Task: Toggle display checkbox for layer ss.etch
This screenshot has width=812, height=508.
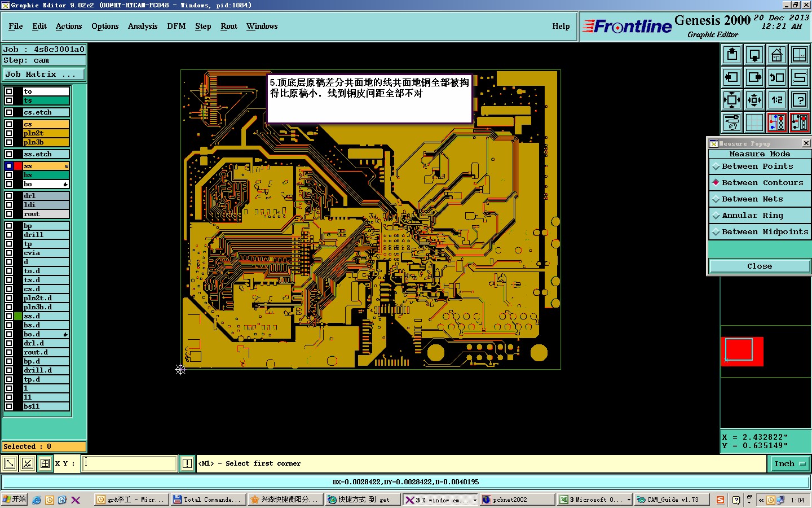Action: tap(9, 154)
